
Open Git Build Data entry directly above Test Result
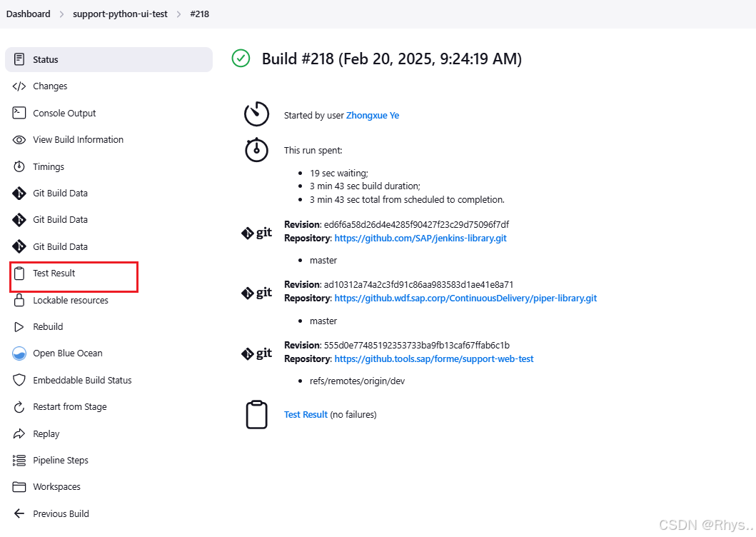(60, 247)
